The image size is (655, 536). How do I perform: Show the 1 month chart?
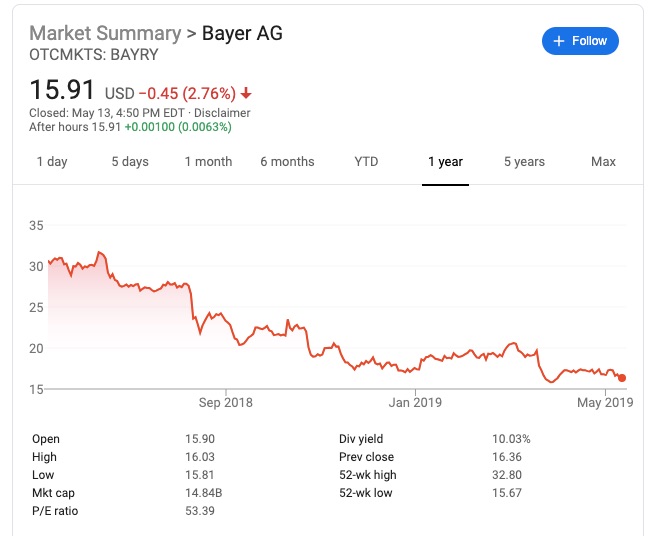coord(208,162)
